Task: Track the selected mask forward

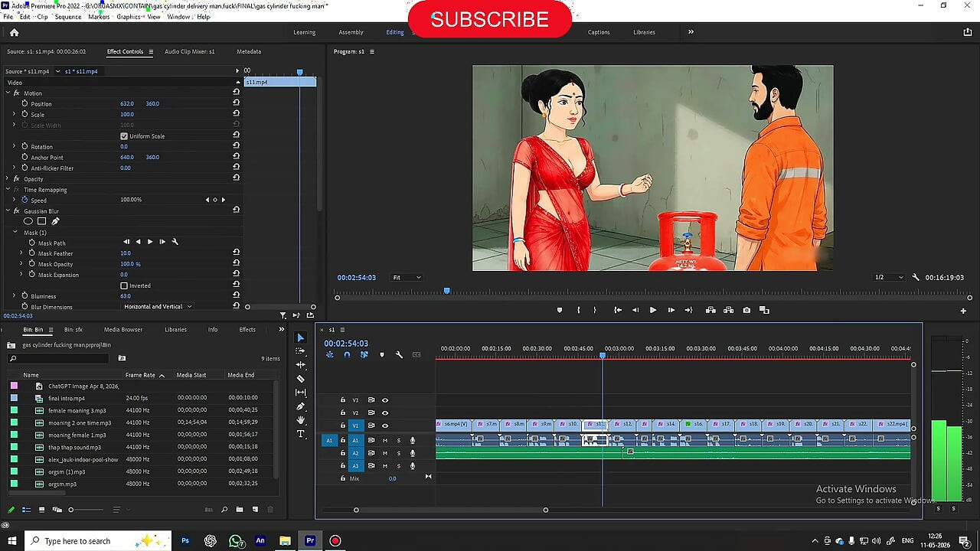Action: coord(150,242)
